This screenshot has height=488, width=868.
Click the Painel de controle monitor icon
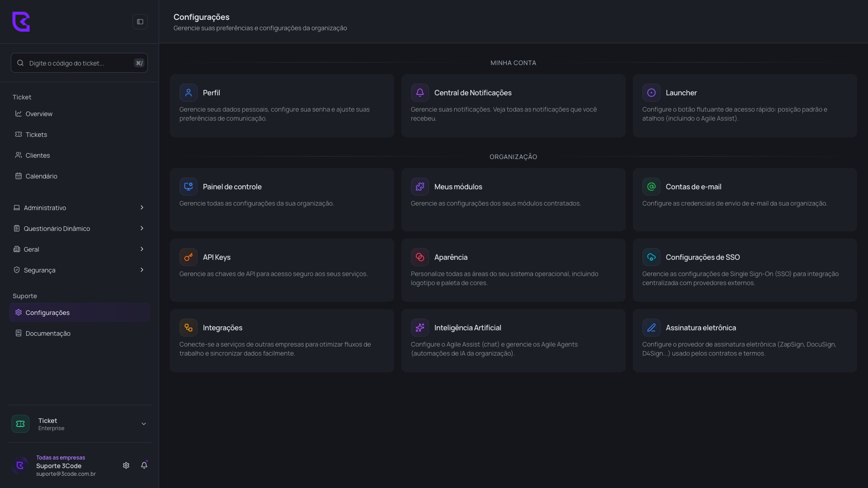point(189,187)
